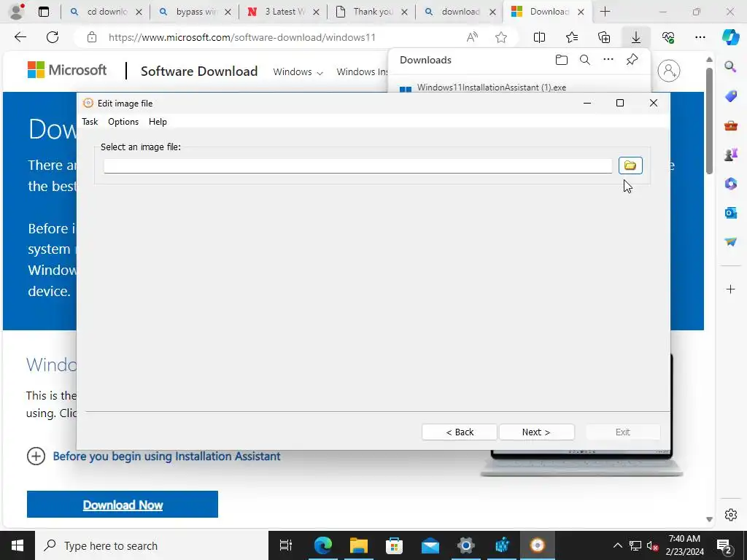Open Outlook in Edge sidebar

pos(730,213)
